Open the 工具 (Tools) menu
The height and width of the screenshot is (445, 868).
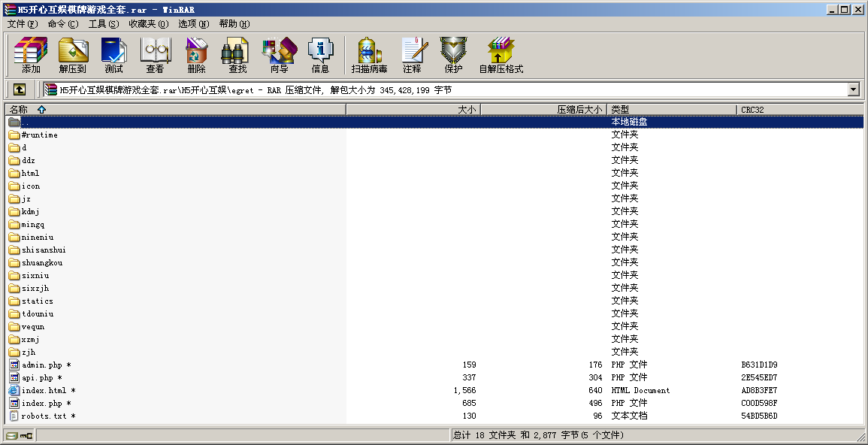(x=103, y=24)
